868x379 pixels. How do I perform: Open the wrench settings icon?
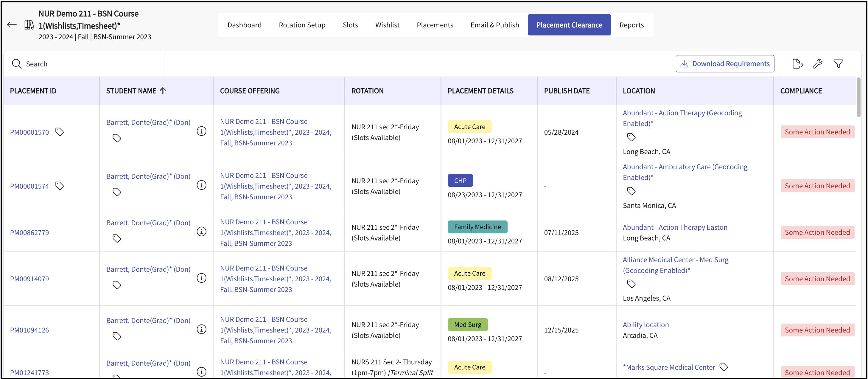[817, 64]
